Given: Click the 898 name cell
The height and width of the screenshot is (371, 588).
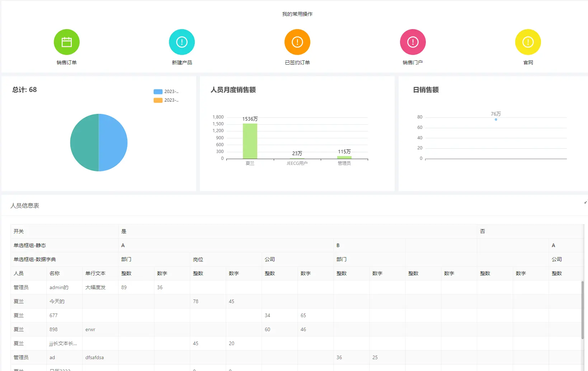Looking at the screenshot, I should click(x=65, y=329).
